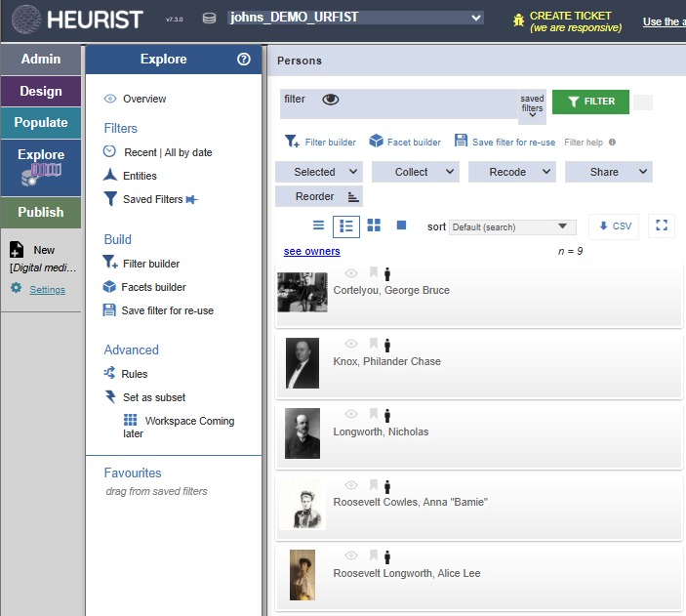Screen dimensions: 686x616
Task: Expand the saved filters dropdown
Action: pyautogui.click(x=532, y=106)
